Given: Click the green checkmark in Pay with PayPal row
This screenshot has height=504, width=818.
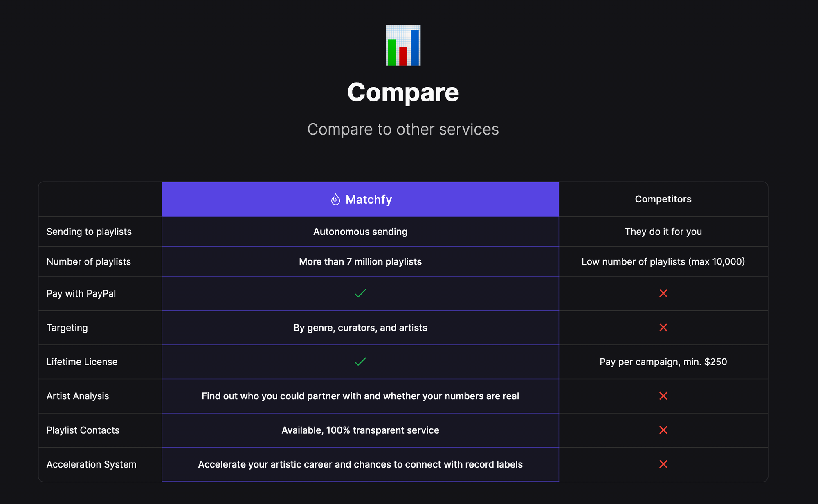Looking at the screenshot, I should point(360,293).
